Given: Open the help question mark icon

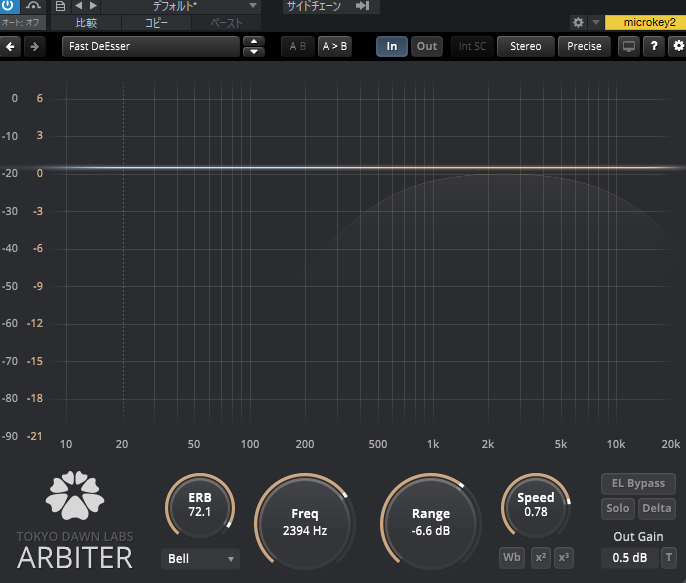Looking at the screenshot, I should (x=654, y=46).
